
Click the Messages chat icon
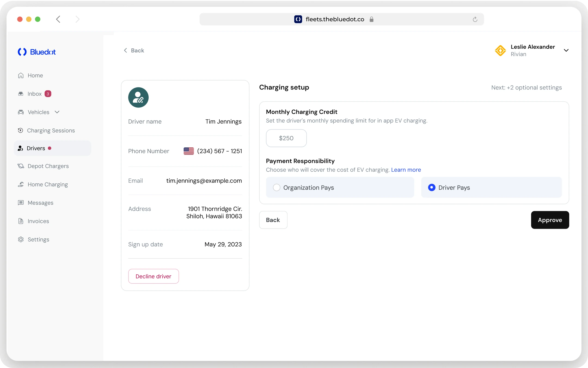point(21,203)
